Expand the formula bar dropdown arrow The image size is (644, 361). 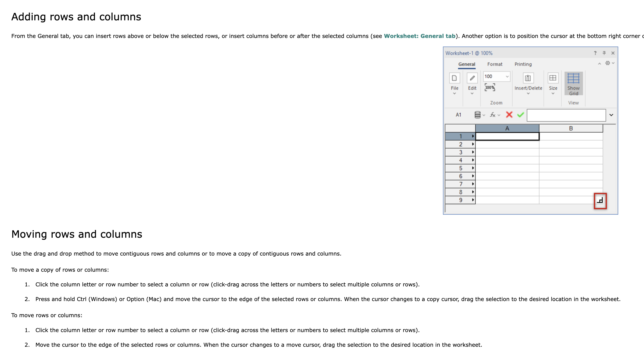point(611,115)
